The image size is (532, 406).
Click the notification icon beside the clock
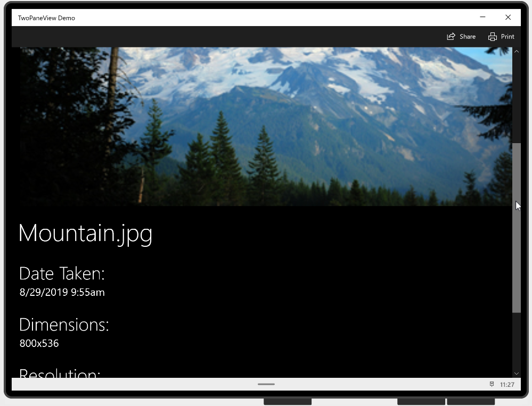492,384
